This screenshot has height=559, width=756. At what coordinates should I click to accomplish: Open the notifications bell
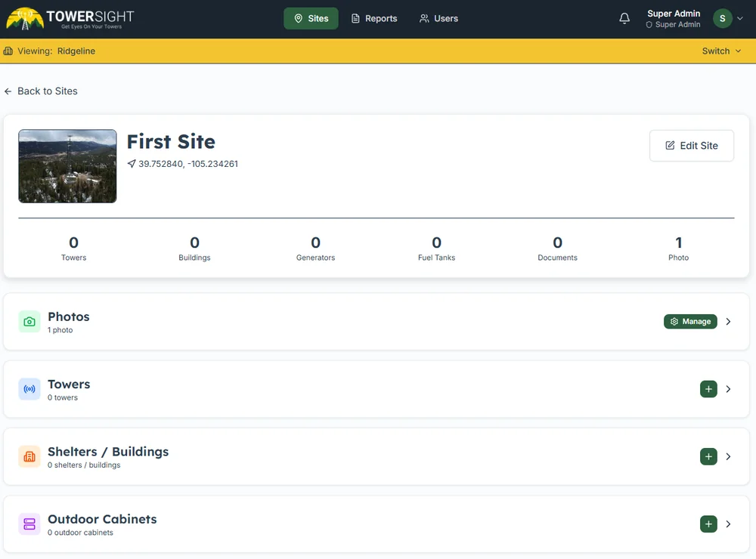pos(624,18)
